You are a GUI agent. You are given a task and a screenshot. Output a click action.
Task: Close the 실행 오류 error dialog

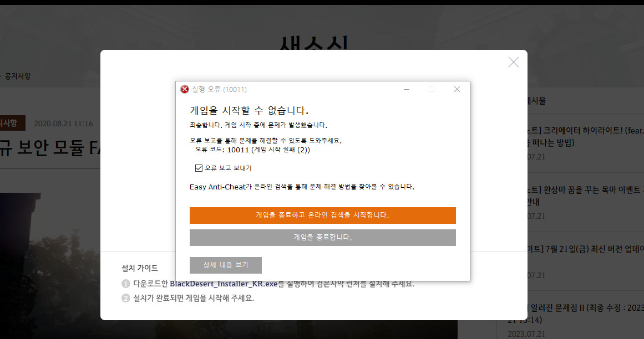[457, 89]
